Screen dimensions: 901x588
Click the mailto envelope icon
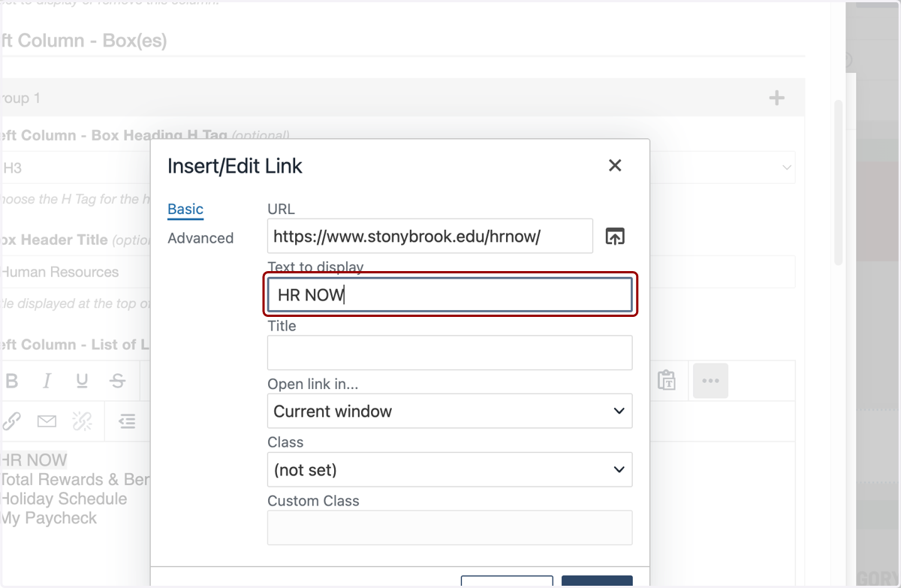click(47, 421)
